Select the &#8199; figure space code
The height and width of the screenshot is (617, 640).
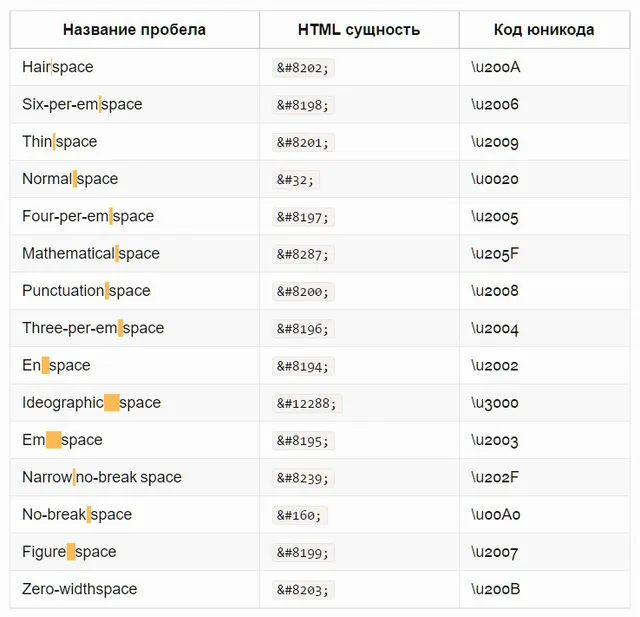coord(303,553)
